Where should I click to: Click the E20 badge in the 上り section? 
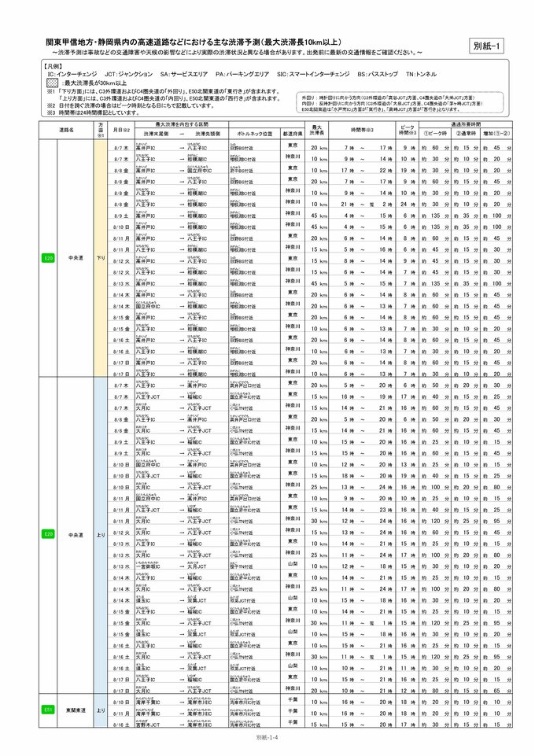click(x=48, y=534)
